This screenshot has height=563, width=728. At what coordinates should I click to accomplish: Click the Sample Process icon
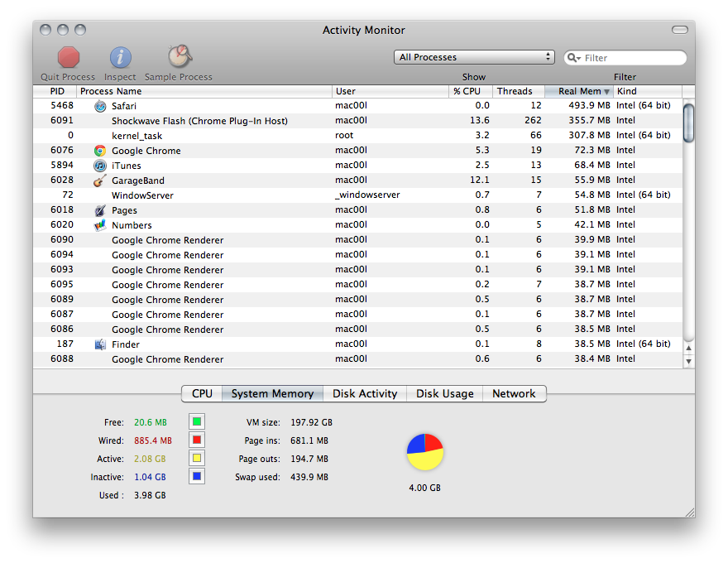(180, 56)
